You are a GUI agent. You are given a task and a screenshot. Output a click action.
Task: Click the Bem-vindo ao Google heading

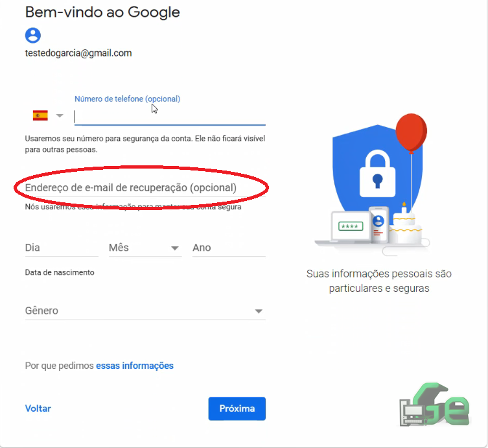coord(102,12)
